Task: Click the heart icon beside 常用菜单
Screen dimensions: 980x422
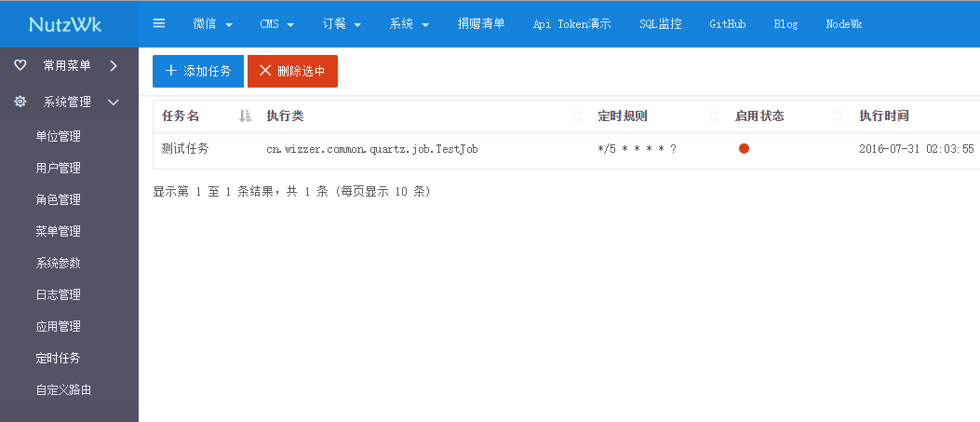Action: click(x=20, y=65)
